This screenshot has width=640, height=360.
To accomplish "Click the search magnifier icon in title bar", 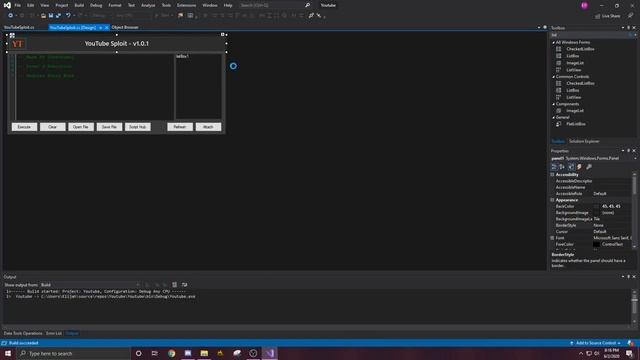I will [x=307, y=5].
